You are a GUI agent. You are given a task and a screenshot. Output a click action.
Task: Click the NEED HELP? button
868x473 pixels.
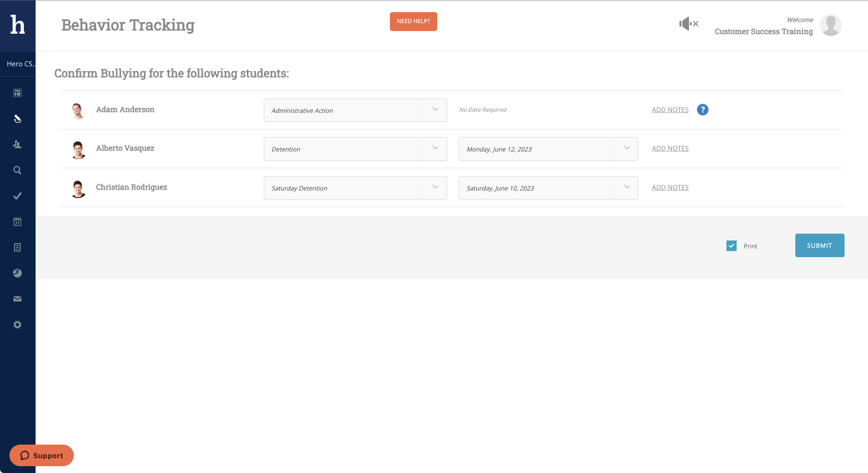413,22
